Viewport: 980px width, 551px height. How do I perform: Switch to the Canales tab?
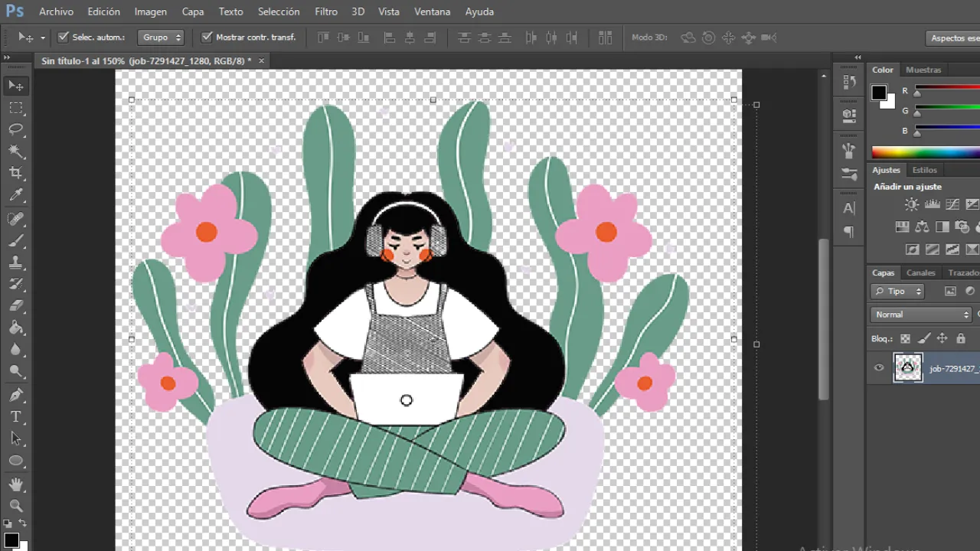coord(920,272)
